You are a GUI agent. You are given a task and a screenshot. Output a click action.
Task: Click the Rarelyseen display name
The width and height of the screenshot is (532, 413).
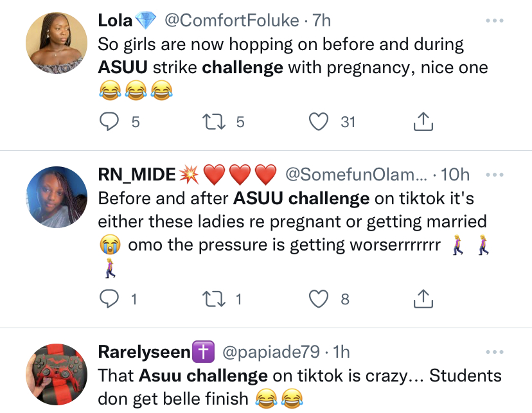click(x=145, y=352)
